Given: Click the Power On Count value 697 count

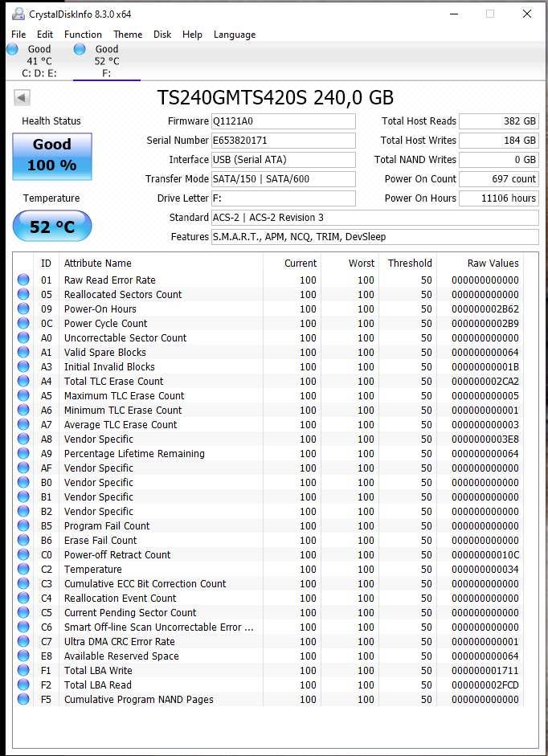Looking at the screenshot, I should [x=499, y=179].
